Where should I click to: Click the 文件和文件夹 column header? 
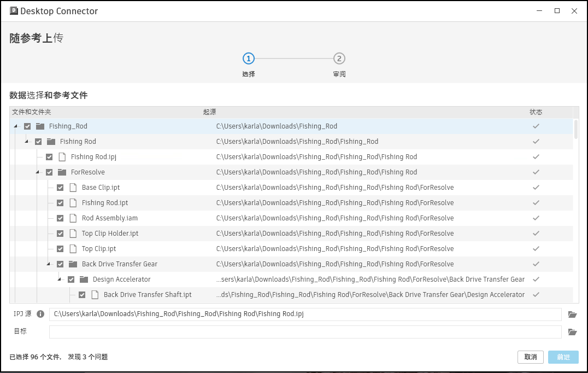(32, 112)
